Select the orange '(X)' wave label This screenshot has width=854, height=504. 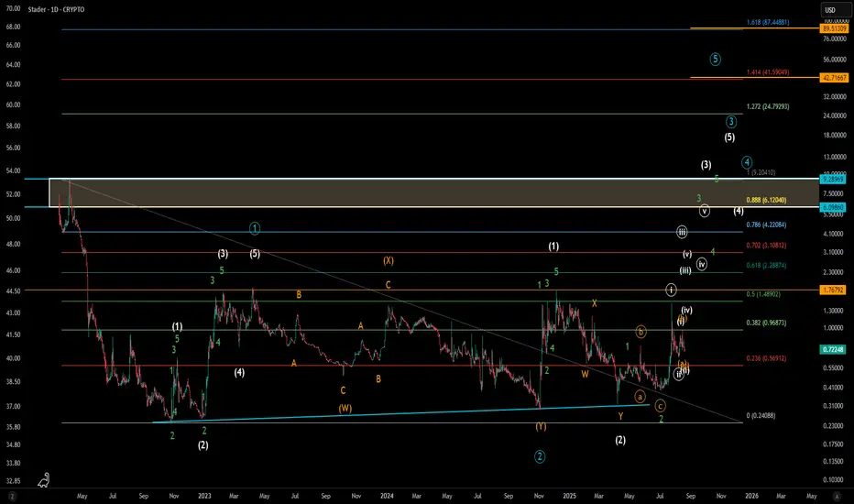pos(388,260)
